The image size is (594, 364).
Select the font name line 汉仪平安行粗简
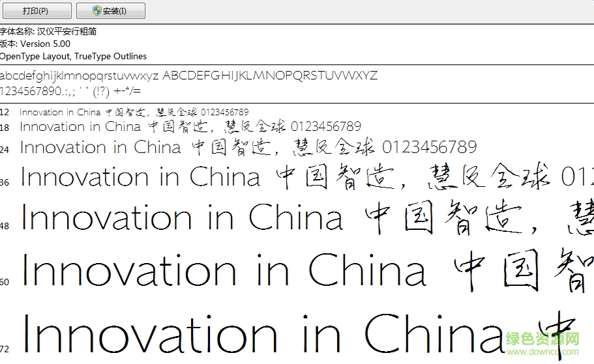[x=48, y=31]
